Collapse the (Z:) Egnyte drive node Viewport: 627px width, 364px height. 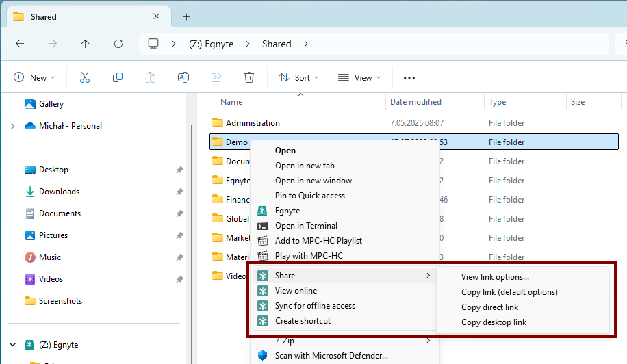point(13,345)
